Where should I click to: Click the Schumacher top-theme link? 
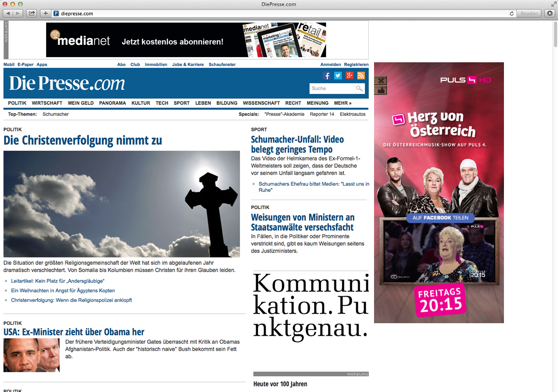[x=56, y=114]
